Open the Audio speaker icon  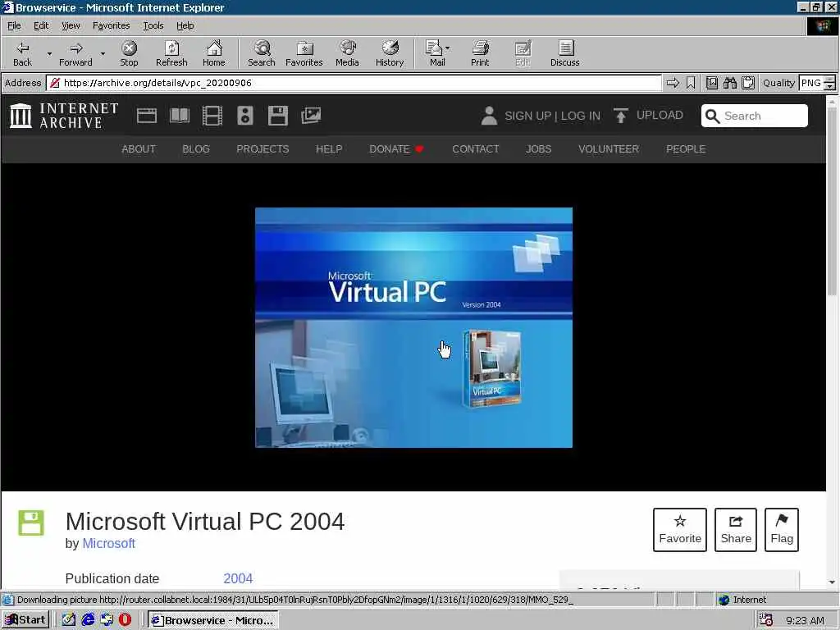(x=244, y=116)
